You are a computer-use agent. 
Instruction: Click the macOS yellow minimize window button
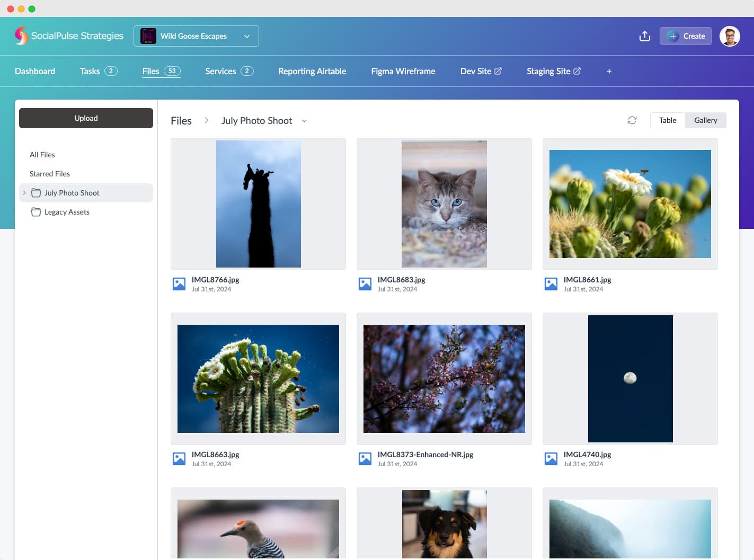click(x=21, y=9)
